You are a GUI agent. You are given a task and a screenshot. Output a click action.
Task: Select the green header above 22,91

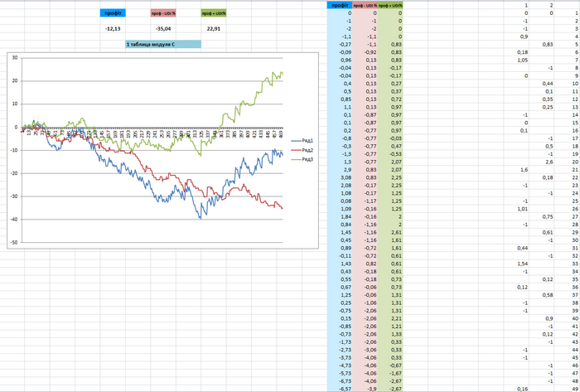pos(214,13)
